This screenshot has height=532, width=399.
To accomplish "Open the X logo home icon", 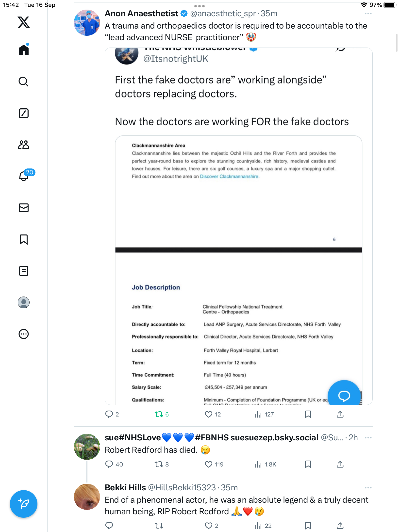I will click(24, 22).
